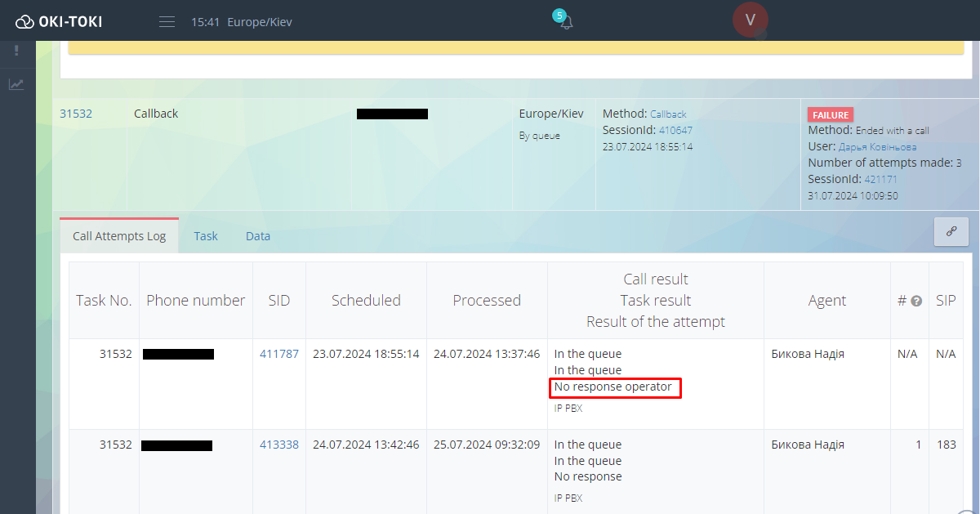Open user Дарья Ковіньова profile link
980x514 pixels.
877,147
